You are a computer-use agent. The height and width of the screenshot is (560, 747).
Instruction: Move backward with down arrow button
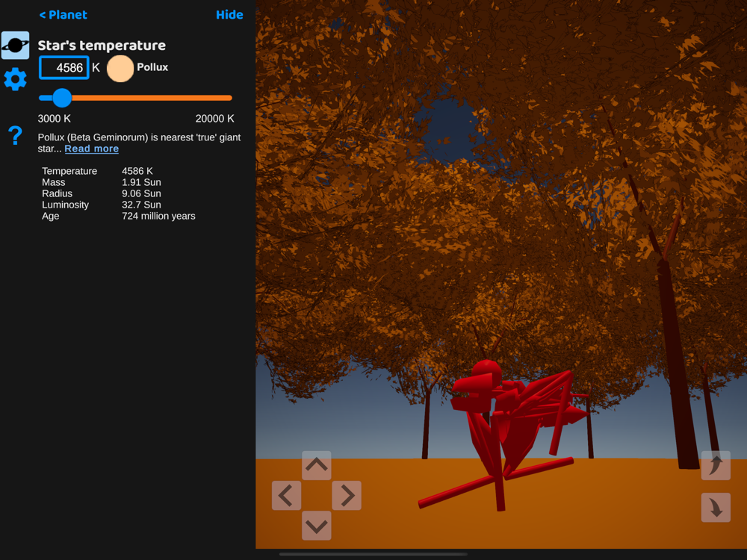coord(316,526)
